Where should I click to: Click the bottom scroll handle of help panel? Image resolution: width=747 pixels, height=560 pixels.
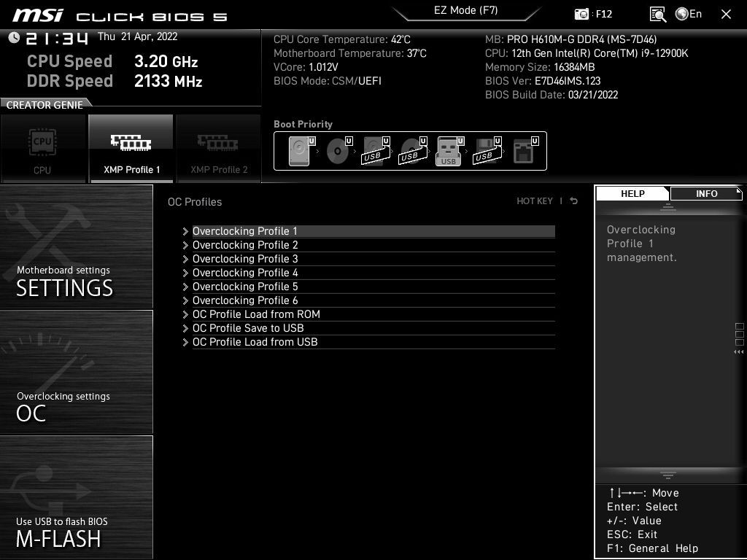click(x=668, y=475)
